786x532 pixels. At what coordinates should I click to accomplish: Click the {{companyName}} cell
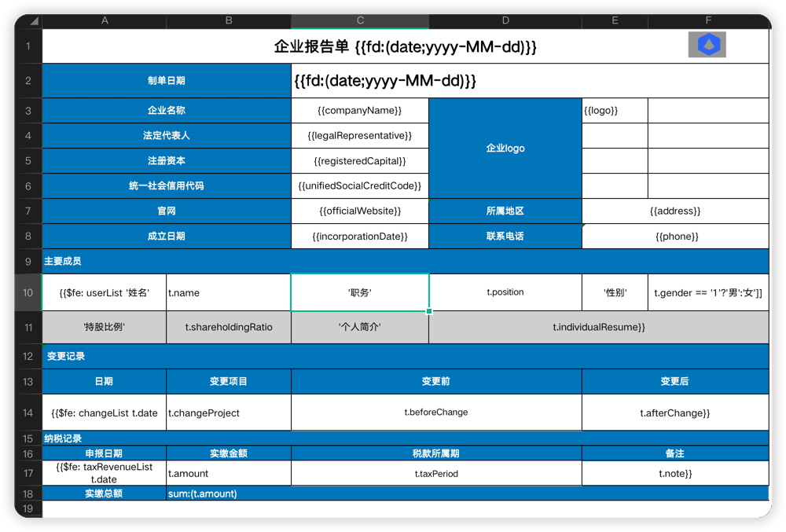click(360, 111)
